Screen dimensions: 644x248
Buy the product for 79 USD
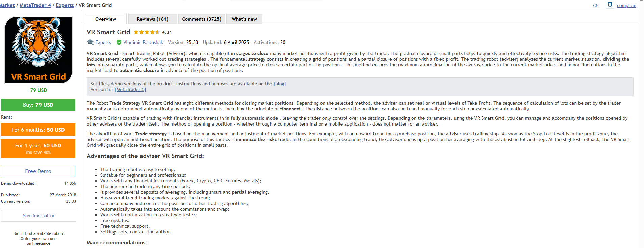pyautogui.click(x=38, y=105)
